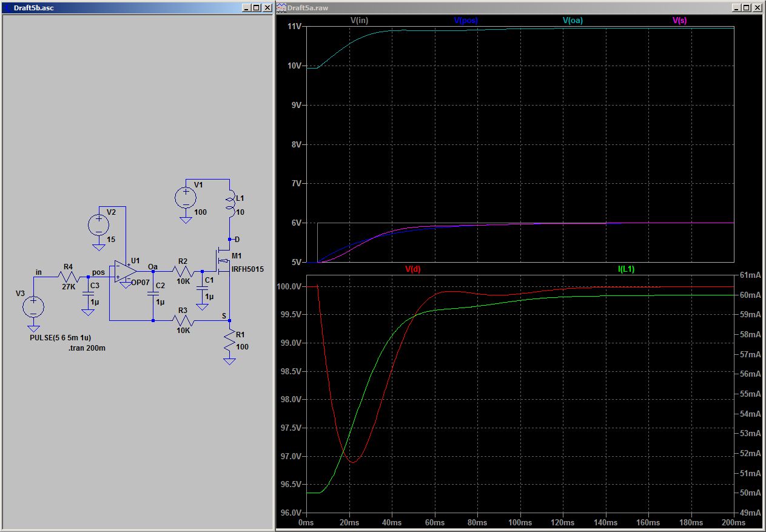Click the 10K value under R3
The width and height of the screenshot is (766, 532).
pyautogui.click(x=184, y=330)
